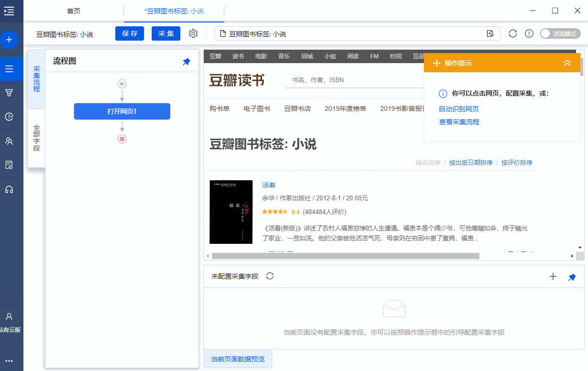Collapse the left sidebar menu icon
The width and height of the screenshot is (588, 371).
pos(9,11)
